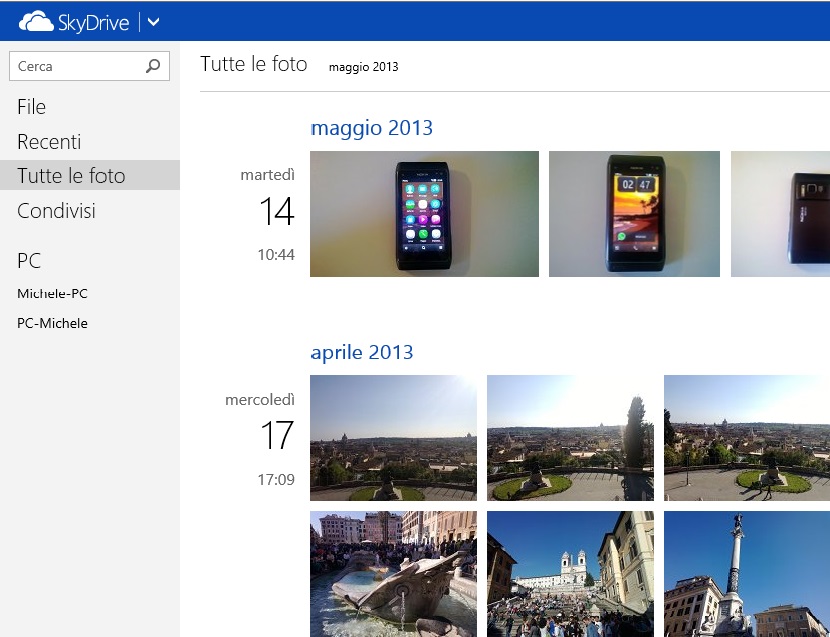Viewport: 830px width, 637px height.
Task: Open the phone sunset clock wallpaper photo
Action: pyautogui.click(x=634, y=214)
